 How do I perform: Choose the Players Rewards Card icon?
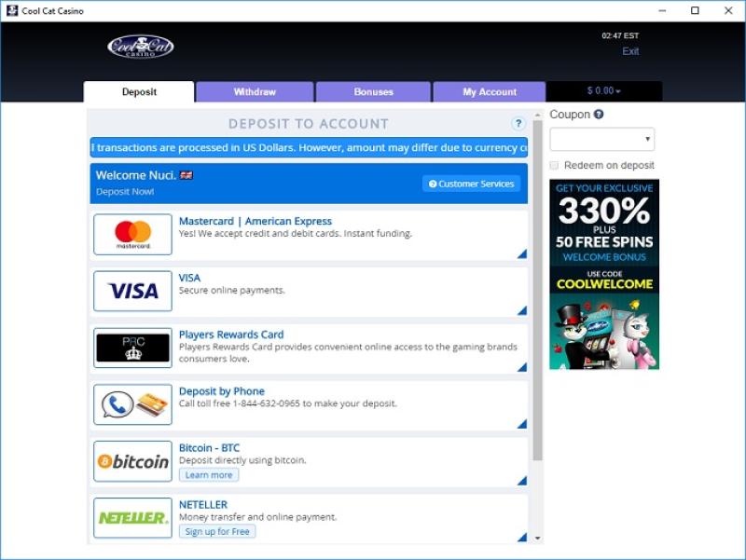click(132, 348)
